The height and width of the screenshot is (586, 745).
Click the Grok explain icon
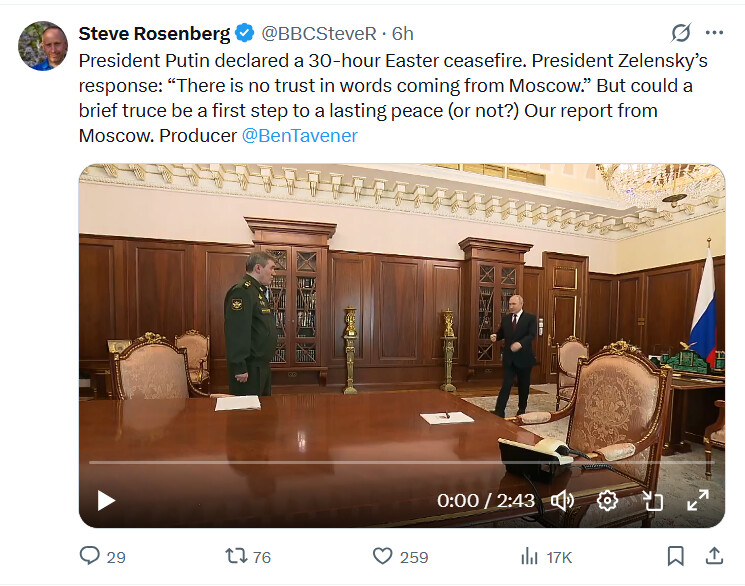[680, 33]
